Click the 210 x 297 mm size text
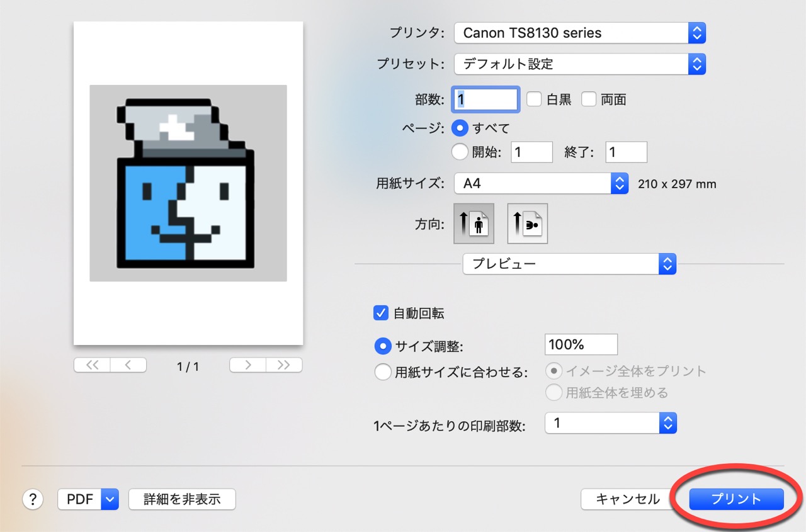This screenshot has height=532, width=806. pyautogui.click(x=677, y=184)
